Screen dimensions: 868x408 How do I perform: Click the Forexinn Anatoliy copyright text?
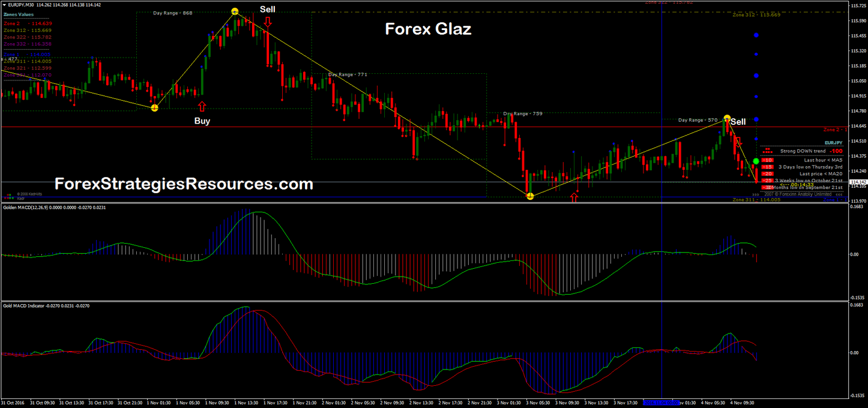tap(798, 193)
